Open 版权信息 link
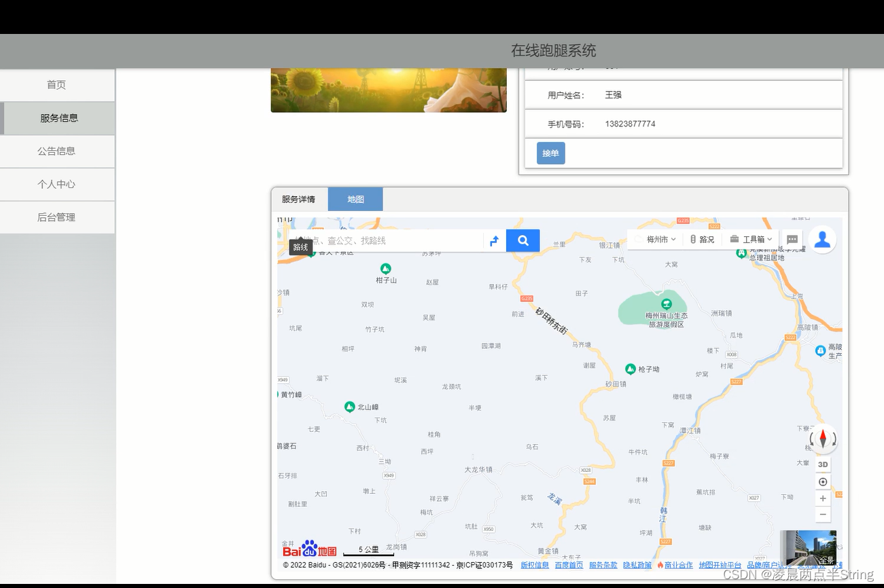 pos(535,565)
